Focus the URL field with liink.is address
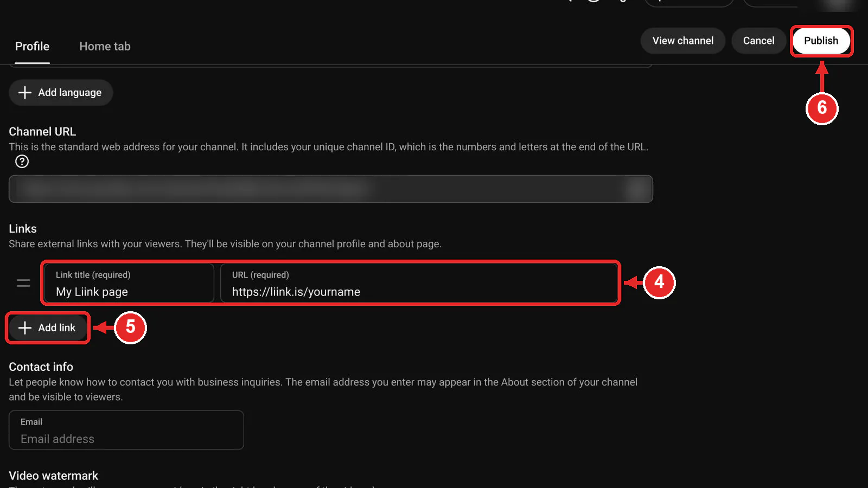The height and width of the screenshot is (488, 868). coord(419,283)
